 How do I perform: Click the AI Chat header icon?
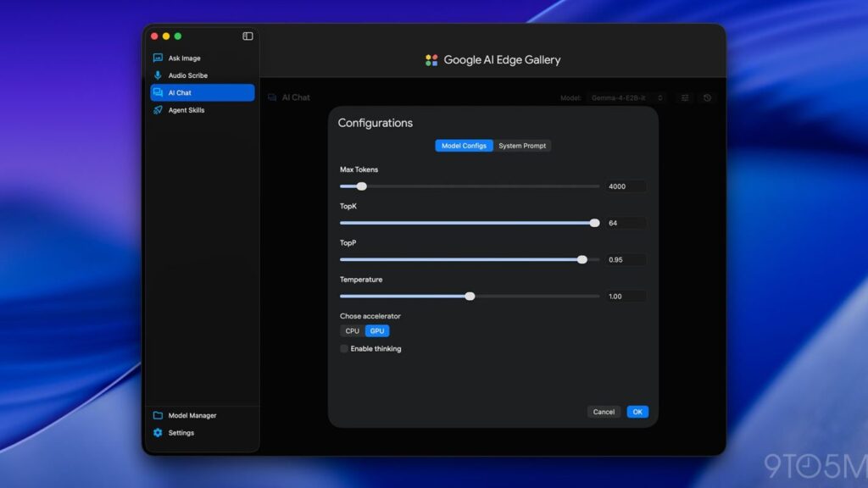272,97
